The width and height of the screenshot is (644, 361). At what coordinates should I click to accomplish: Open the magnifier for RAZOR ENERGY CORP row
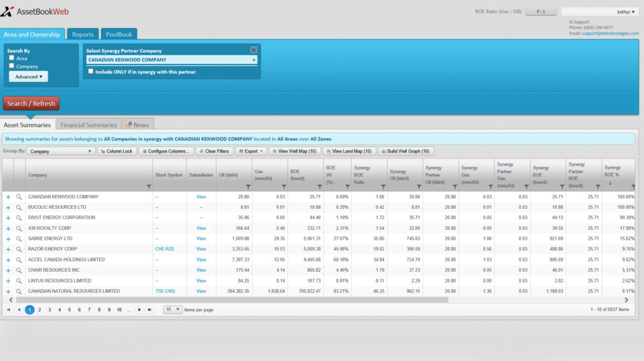coord(19,249)
